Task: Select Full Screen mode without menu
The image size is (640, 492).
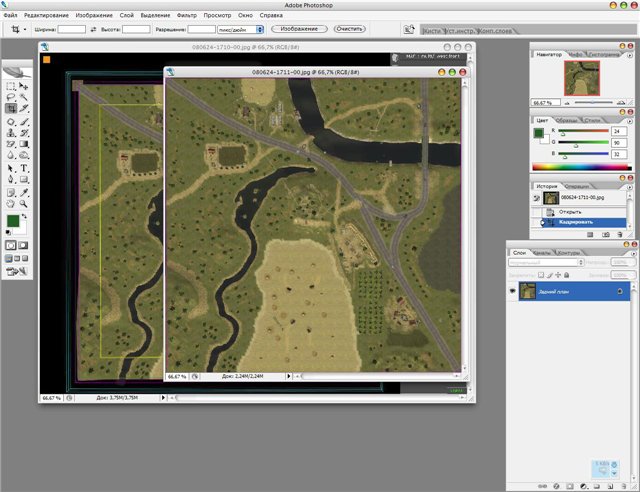Action: [25, 258]
